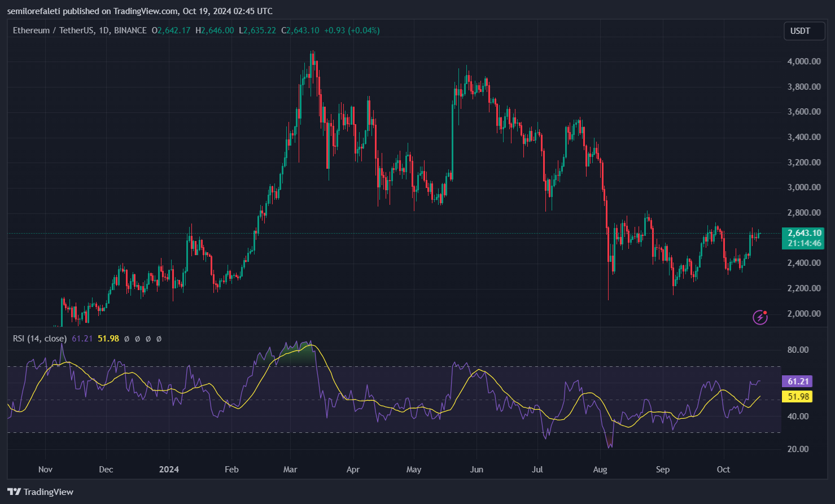Click the yellow RSI MA value 51.98 in legend
Screen dimensions: 835x504
point(108,339)
